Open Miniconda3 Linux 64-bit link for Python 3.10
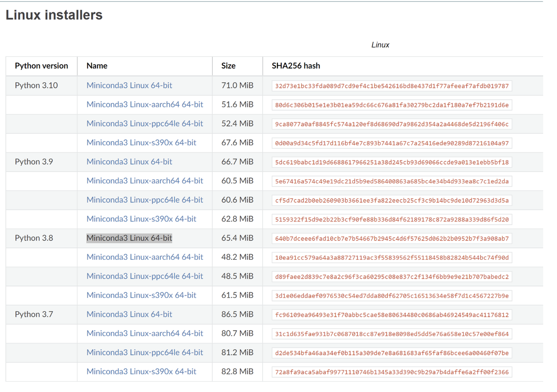 (129, 85)
